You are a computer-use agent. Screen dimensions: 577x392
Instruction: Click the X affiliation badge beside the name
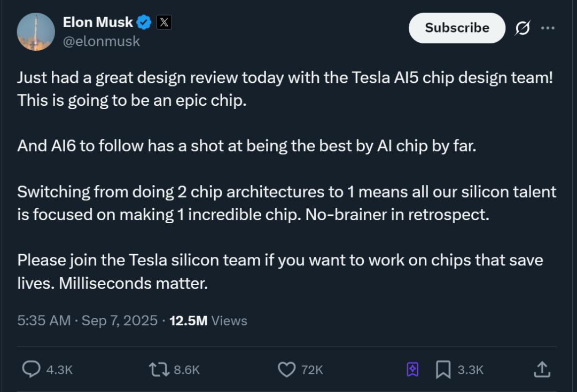[x=164, y=22]
